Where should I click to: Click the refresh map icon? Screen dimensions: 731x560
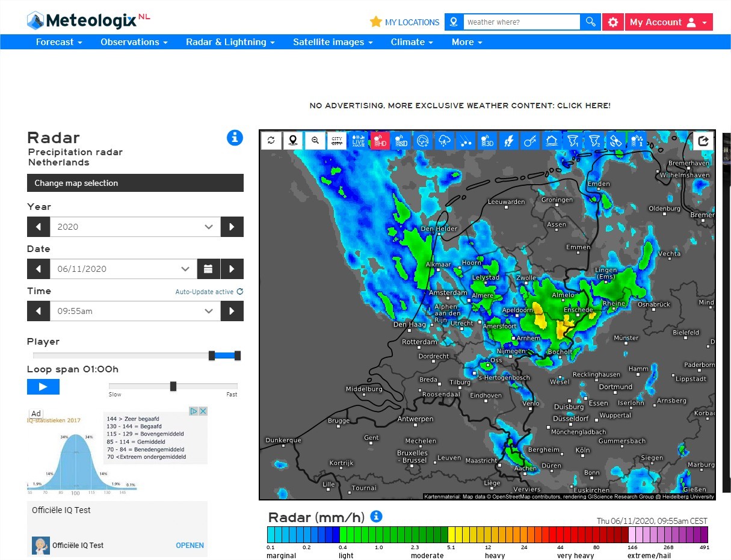tap(271, 140)
